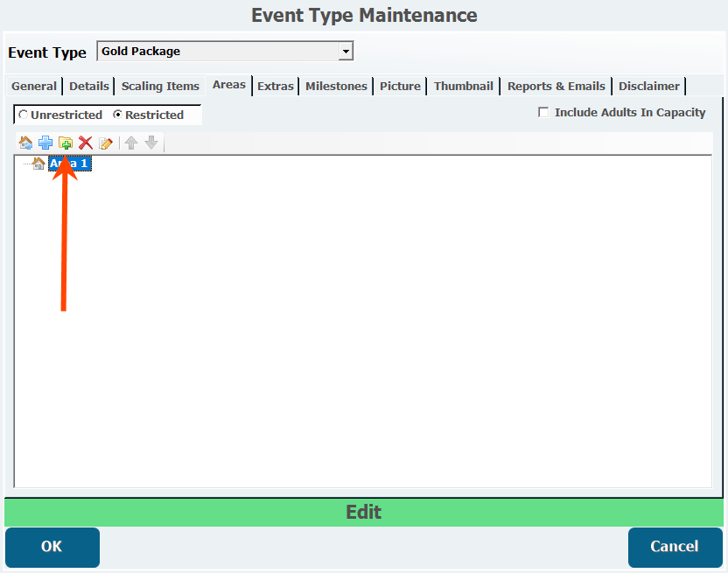
Task: Select the Area 1 tree item
Action: pos(69,164)
